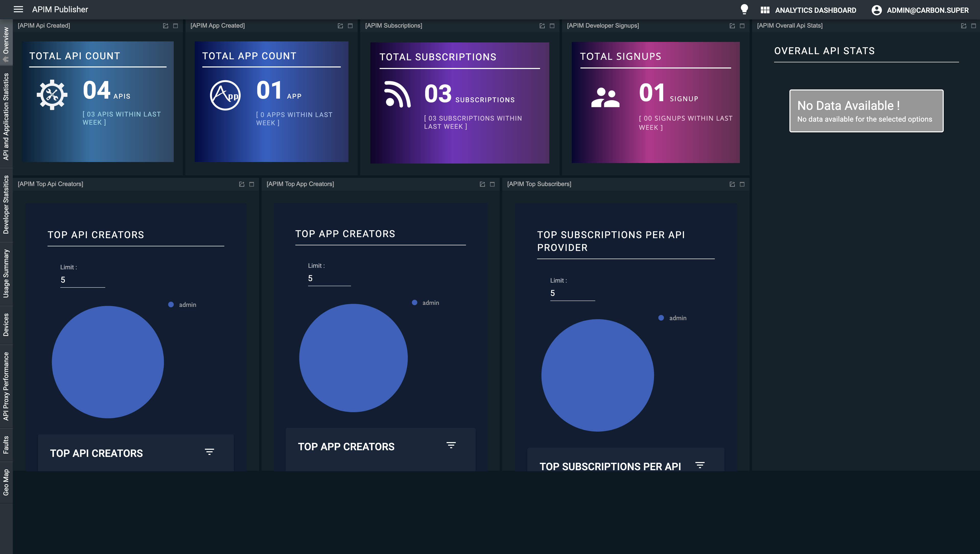Click the ADMIN@CARBON.SUPER account icon
This screenshot has width=980, height=554.
click(877, 10)
